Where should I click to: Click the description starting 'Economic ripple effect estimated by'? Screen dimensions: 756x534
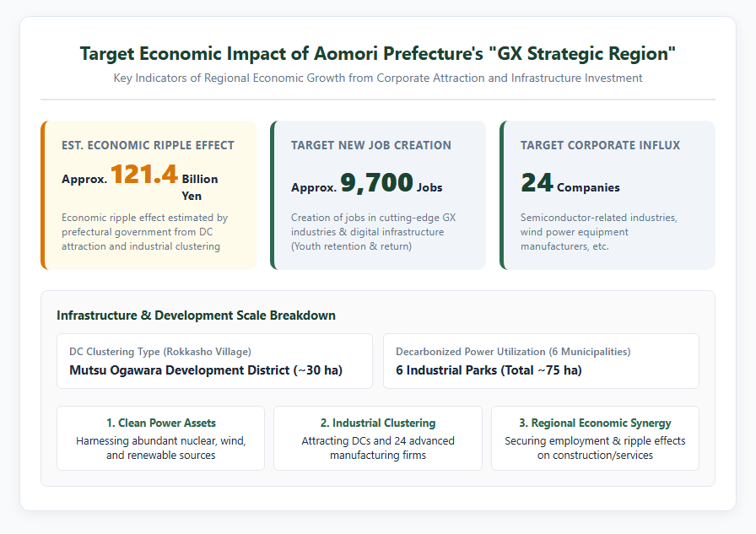[144, 232]
